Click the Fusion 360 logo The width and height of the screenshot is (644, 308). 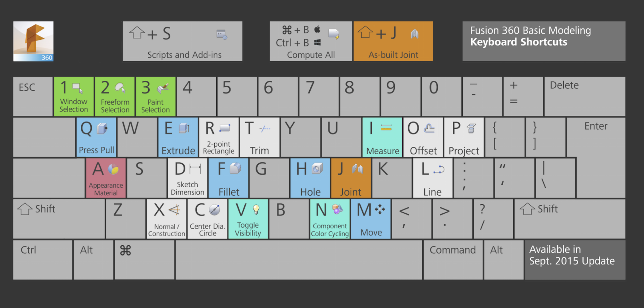[x=33, y=41]
